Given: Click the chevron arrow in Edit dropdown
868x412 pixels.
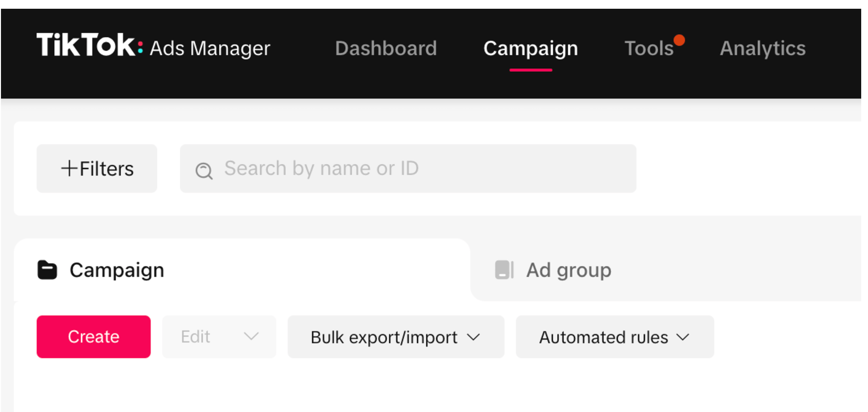Looking at the screenshot, I should coord(251,336).
